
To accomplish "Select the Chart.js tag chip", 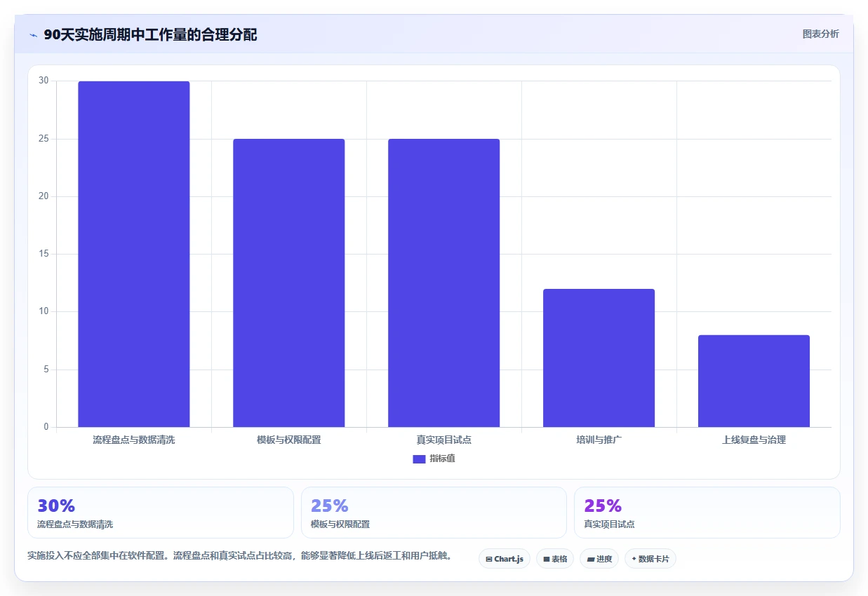I will [505, 559].
